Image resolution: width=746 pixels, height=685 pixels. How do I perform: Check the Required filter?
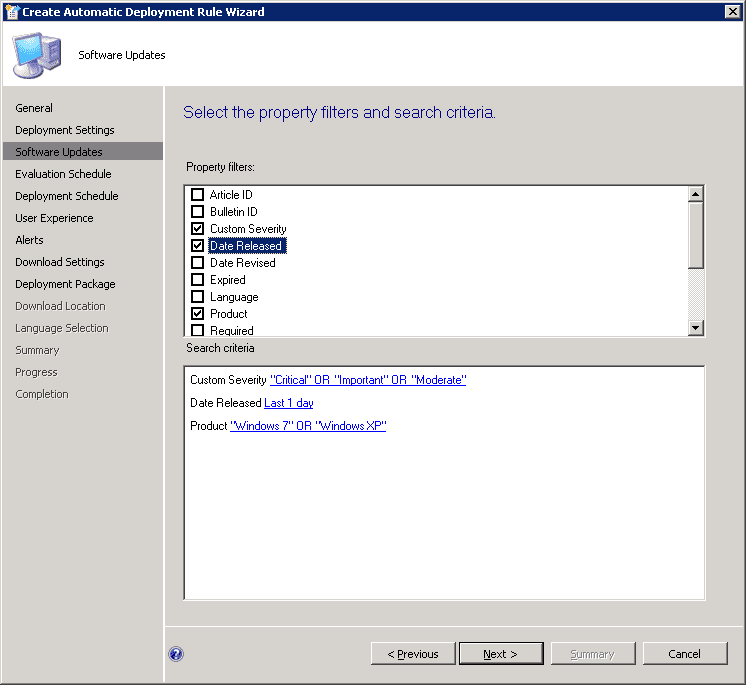click(197, 330)
